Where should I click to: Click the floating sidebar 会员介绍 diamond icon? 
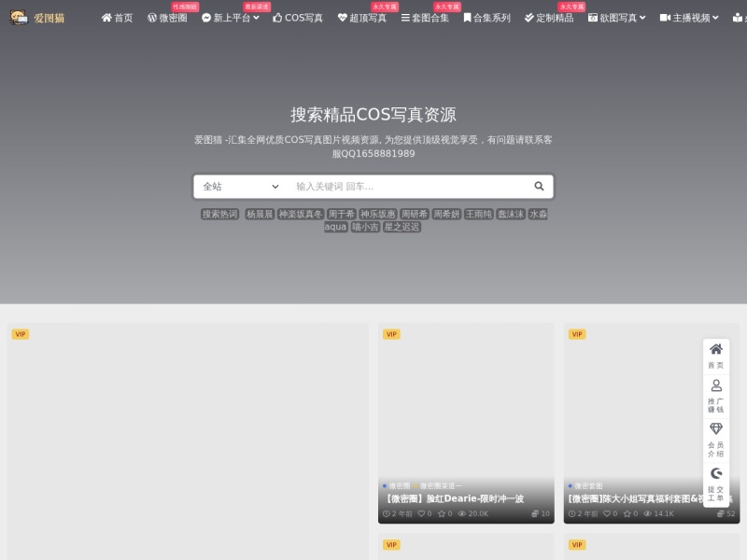click(716, 428)
